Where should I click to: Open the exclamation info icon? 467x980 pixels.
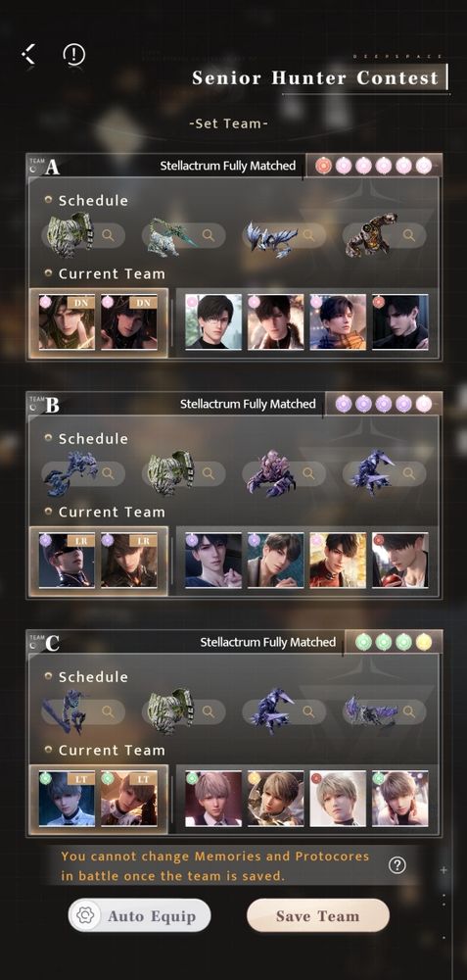click(73, 54)
